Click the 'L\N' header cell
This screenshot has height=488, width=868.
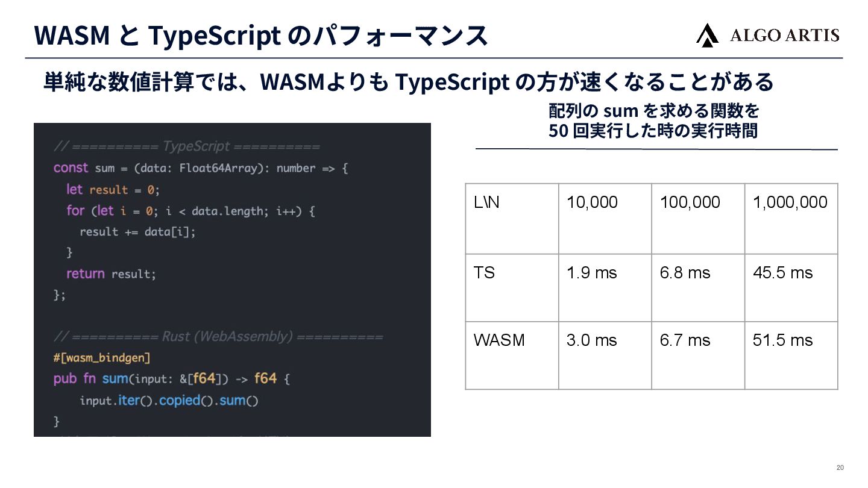[512, 219]
